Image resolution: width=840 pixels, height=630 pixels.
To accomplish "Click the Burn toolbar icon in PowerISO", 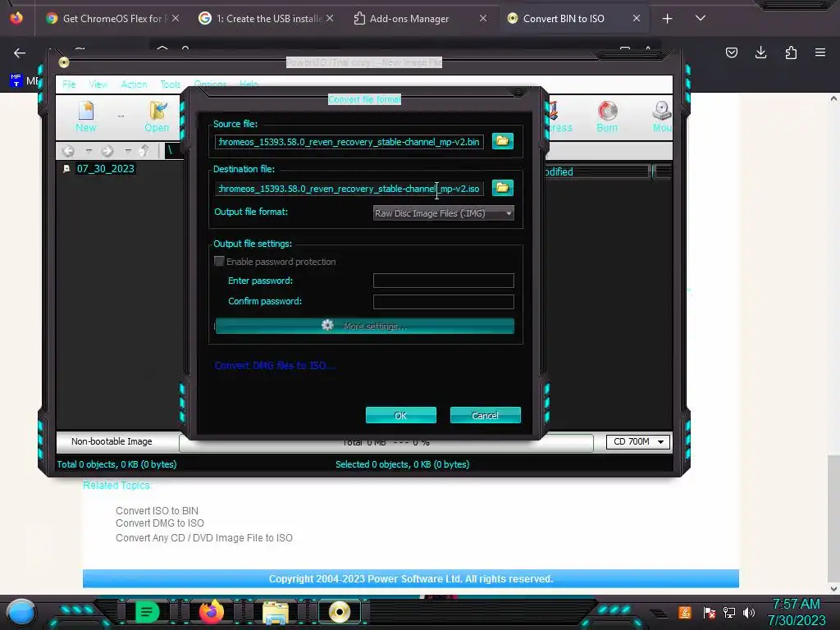I will [x=607, y=116].
